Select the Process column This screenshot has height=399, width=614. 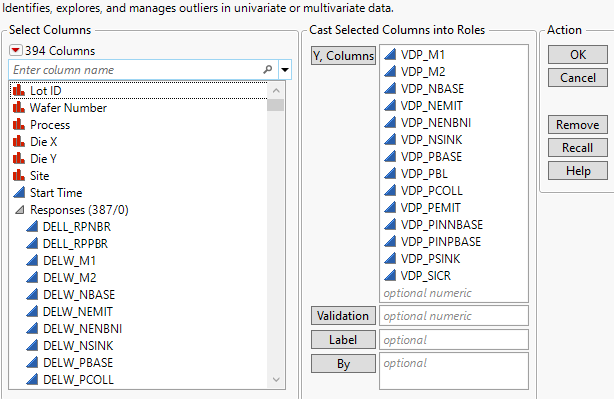pos(138,125)
